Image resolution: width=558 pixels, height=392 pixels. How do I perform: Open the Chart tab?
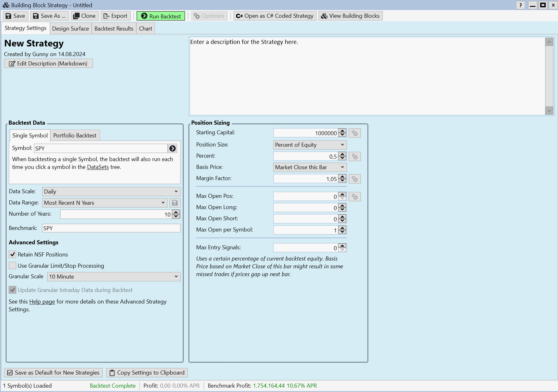pyautogui.click(x=146, y=29)
